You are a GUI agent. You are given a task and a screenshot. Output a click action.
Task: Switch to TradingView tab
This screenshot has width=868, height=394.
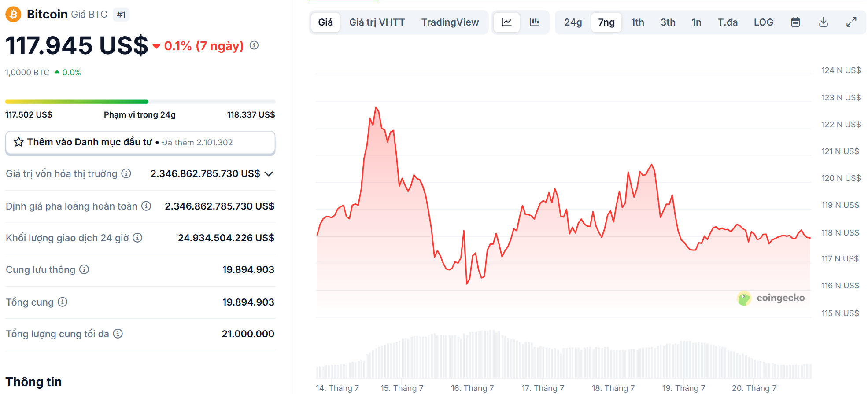click(450, 22)
